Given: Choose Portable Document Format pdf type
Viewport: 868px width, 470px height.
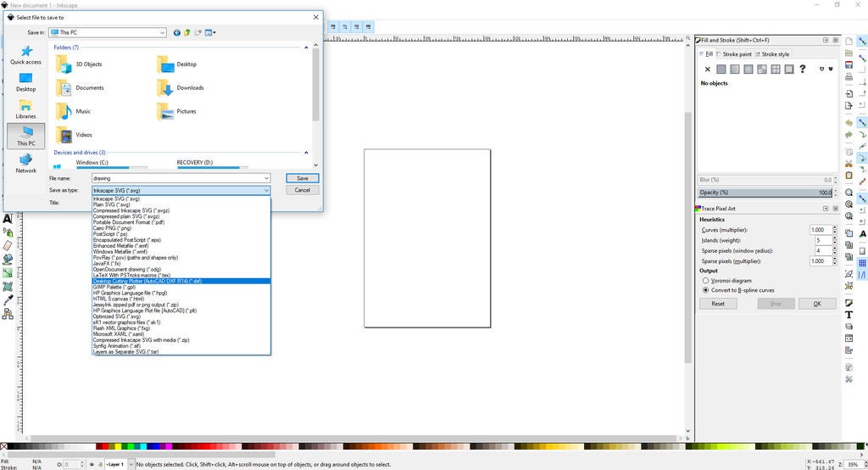Looking at the screenshot, I should click(x=181, y=222).
